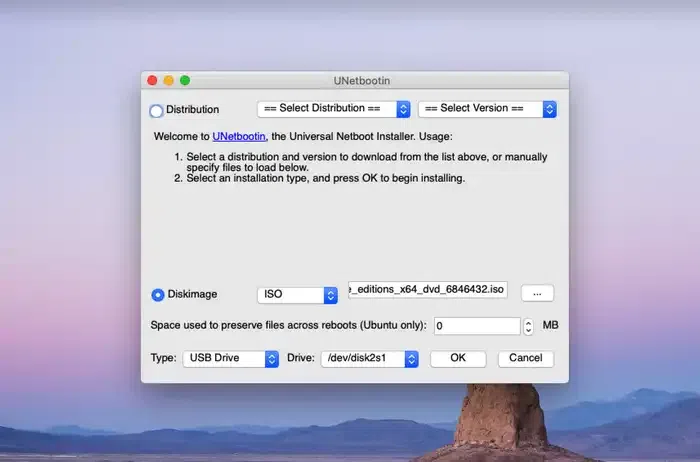
Task: Open the USB Drive type dropdown
Action: click(230, 358)
